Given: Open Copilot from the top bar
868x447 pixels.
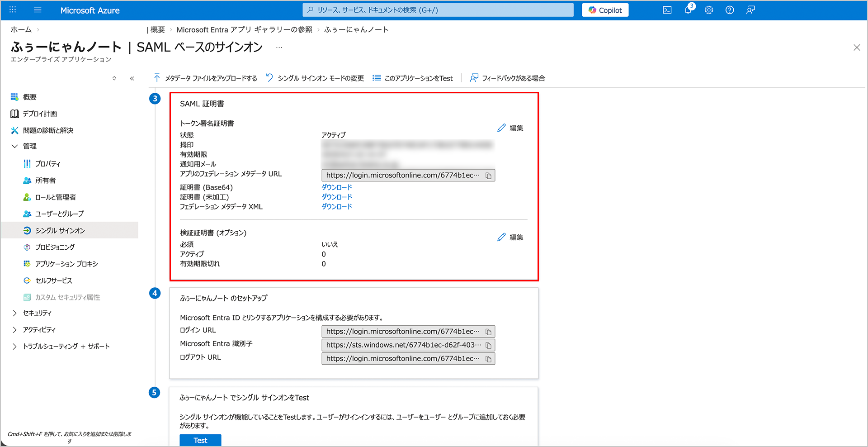Looking at the screenshot, I should point(605,10).
